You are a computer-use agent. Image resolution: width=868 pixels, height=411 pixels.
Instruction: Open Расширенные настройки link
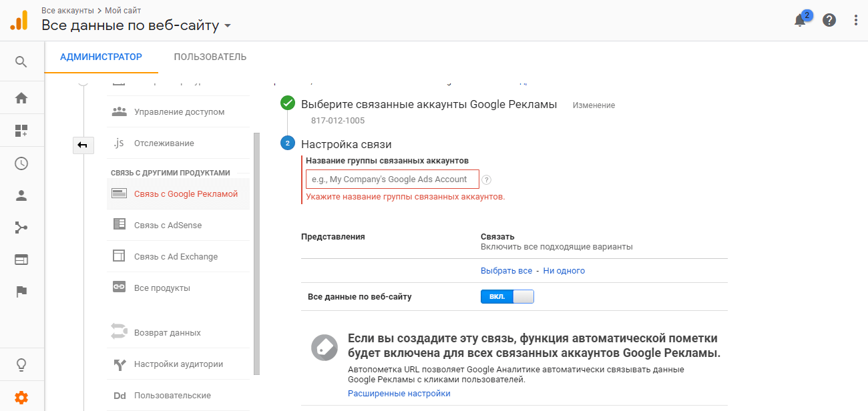pos(399,393)
